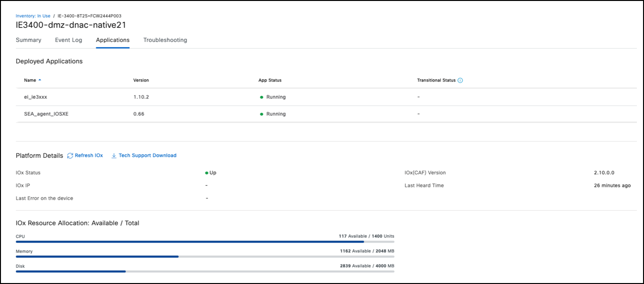Click the Disk resource allocation bar
This screenshot has height=284, width=644.
205,272
